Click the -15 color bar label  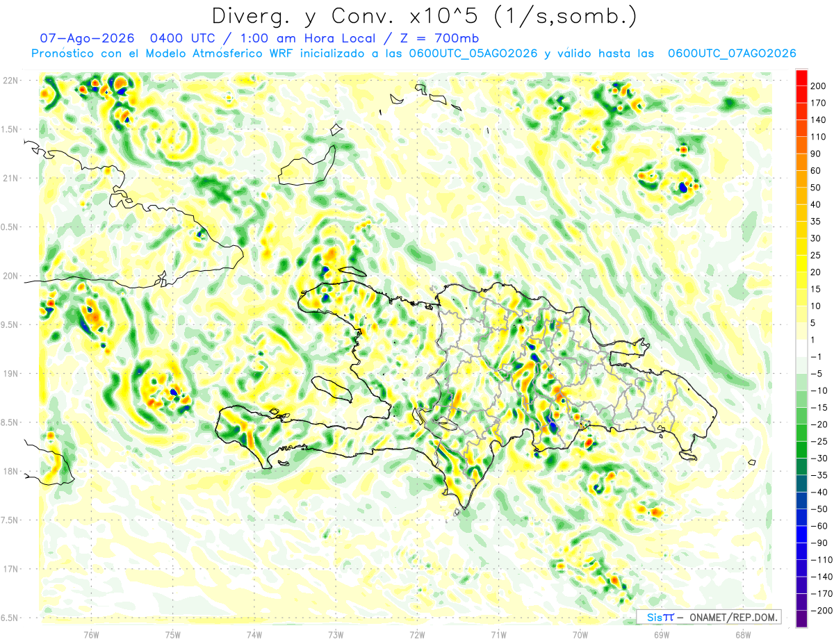pos(819,407)
